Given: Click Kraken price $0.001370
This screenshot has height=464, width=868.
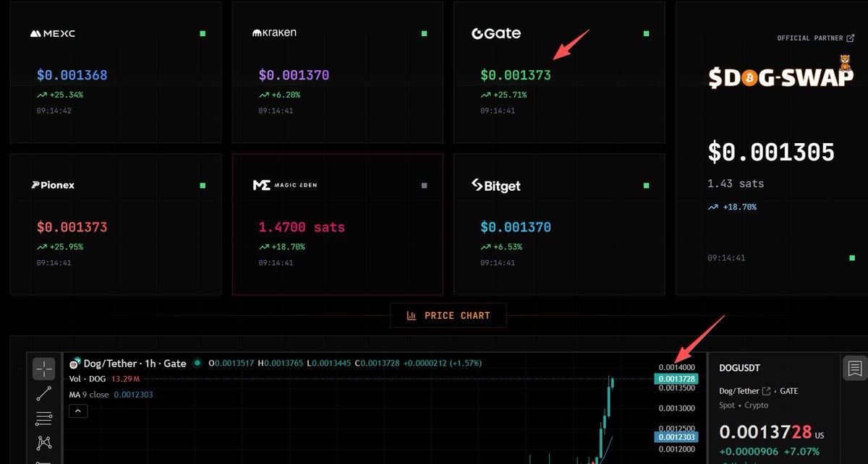Looking at the screenshot, I should (294, 75).
